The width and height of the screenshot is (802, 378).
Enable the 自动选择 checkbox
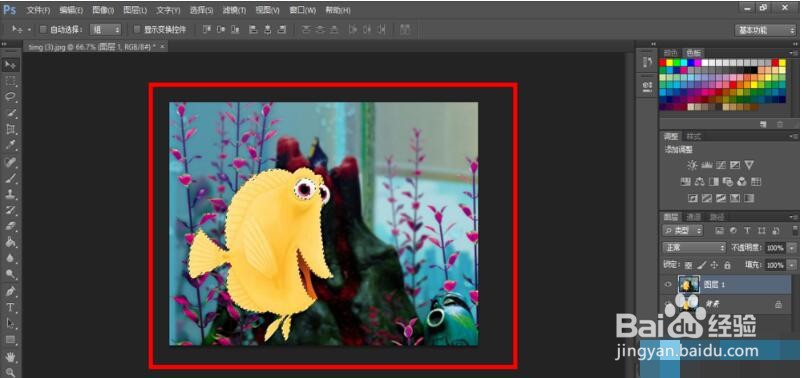pyautogui.click(x=43, y=30)
